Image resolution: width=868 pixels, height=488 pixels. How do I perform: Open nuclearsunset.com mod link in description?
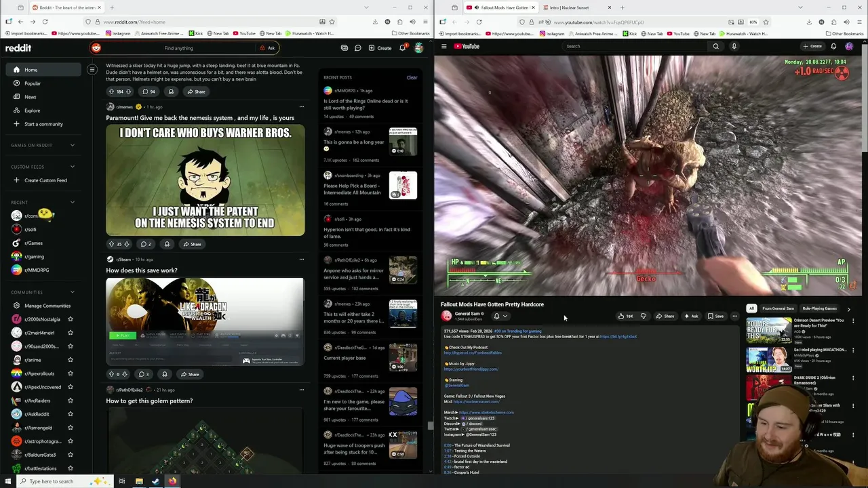click(476, 401)
